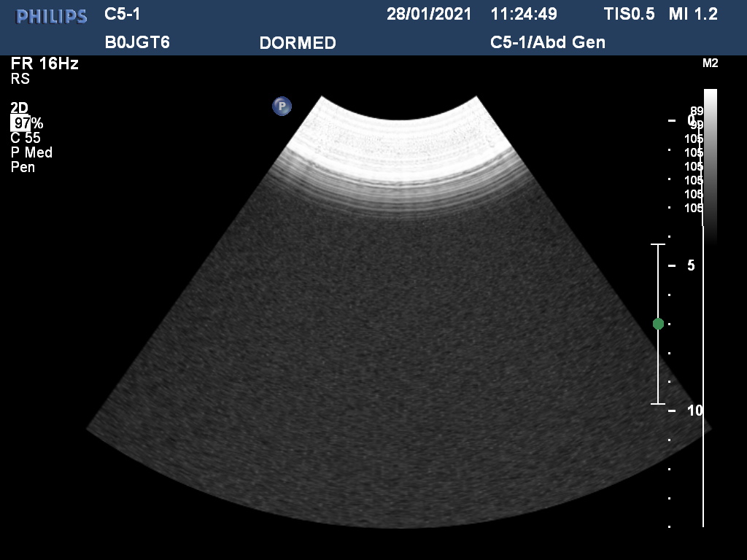The width and height of the screenshot is (747, 560).
Task: Click the FR 16Hz frame rate readout
Action: pos(44,63)
